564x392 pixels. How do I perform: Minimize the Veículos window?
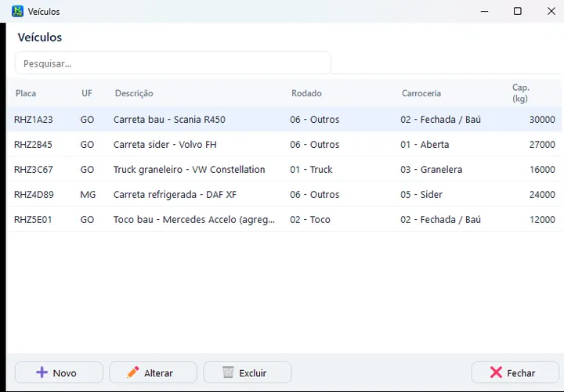[485, 11]
